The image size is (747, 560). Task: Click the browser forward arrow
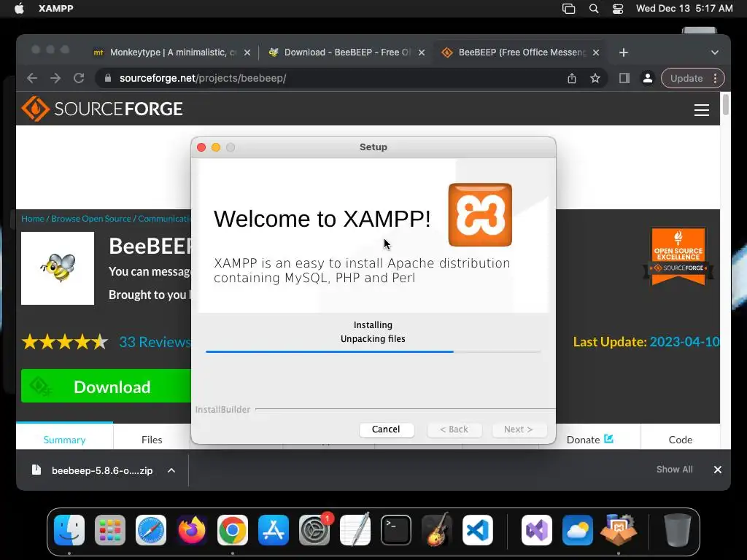[x=55, y=78]
